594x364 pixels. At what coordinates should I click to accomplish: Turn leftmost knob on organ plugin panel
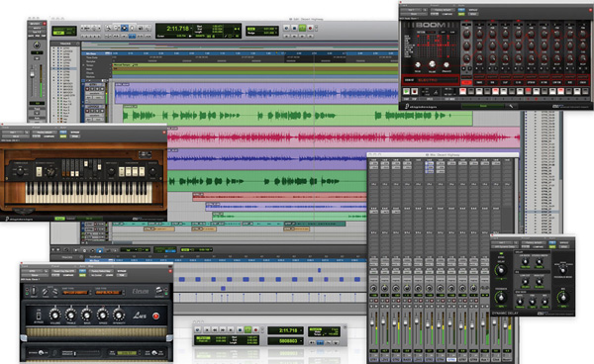point(20,172)
